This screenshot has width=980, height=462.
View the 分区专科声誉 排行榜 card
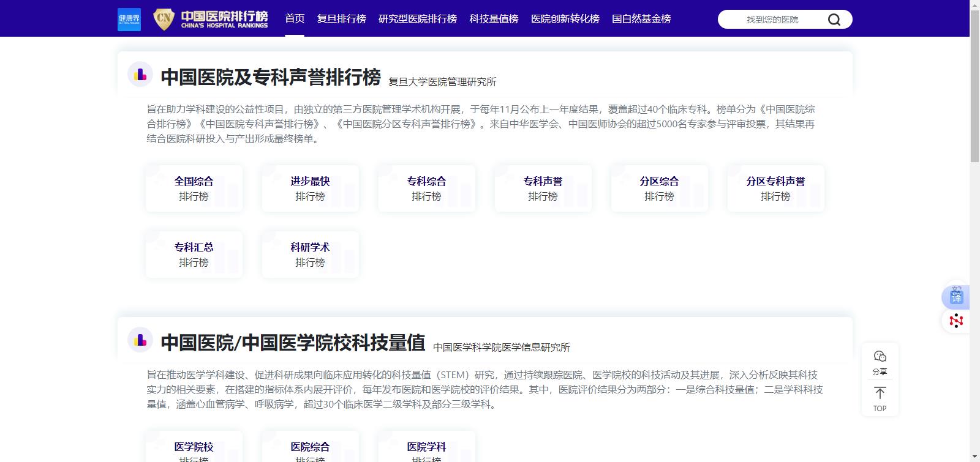pyautogui.click(x=775, y=188)
